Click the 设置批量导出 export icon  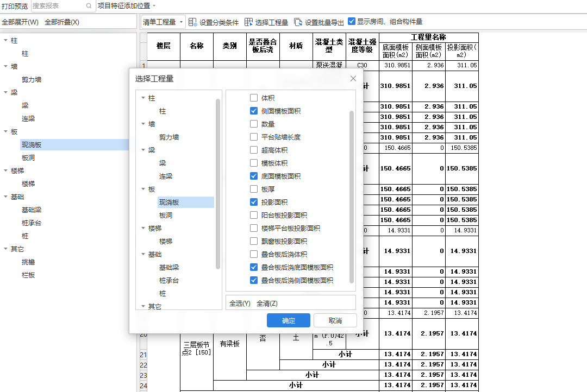click(x=298, y=22)
